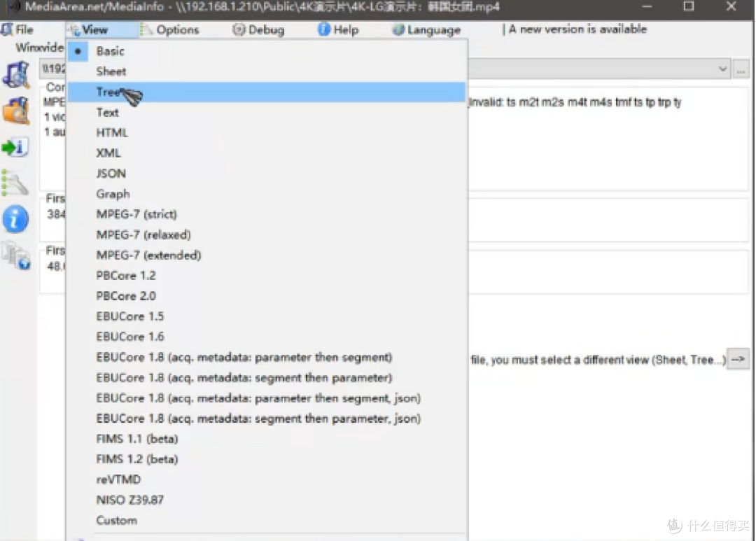Click the Open Folder icon in sidebar

click(16, 111)
